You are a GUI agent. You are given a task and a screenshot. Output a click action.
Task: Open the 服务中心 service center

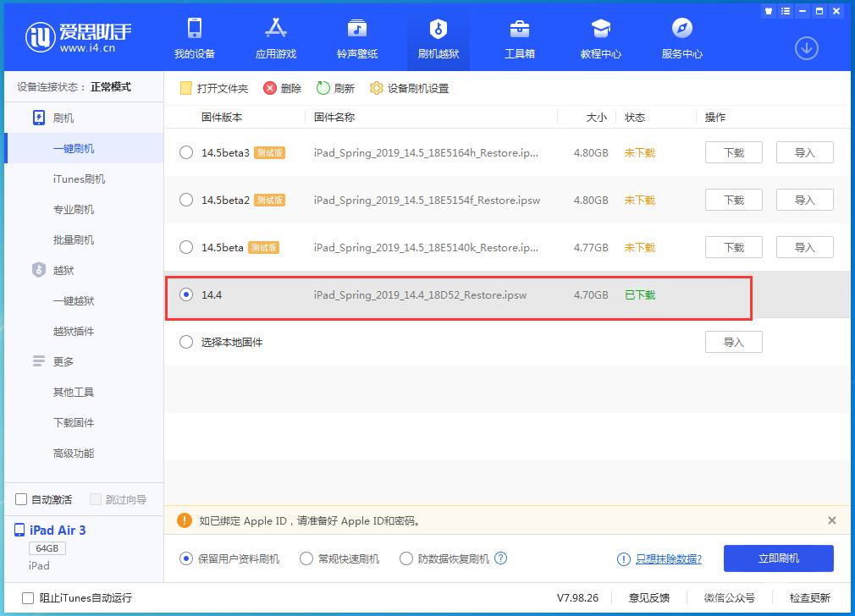682,37
